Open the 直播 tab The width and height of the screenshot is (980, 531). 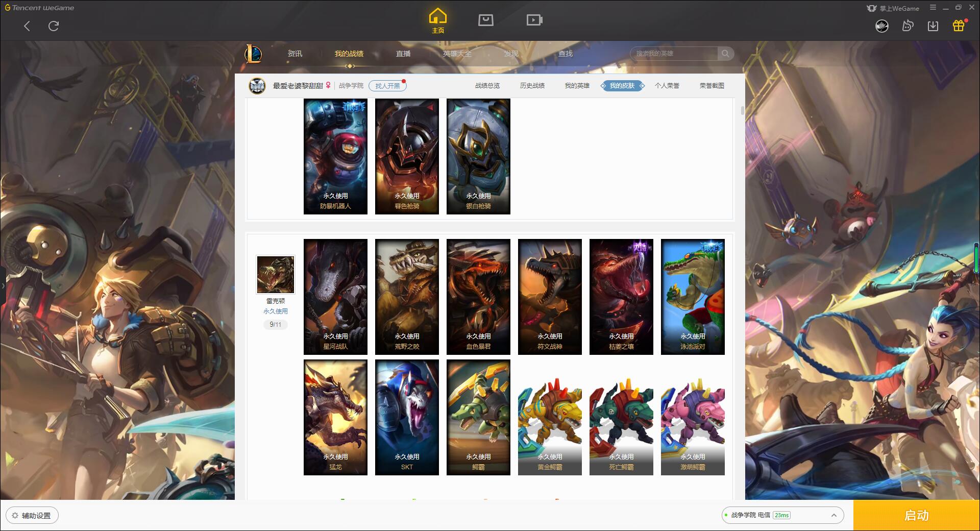tap(403, 54)
